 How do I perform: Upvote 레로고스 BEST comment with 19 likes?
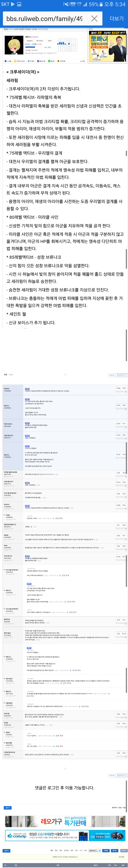click(x=118, y=405)
